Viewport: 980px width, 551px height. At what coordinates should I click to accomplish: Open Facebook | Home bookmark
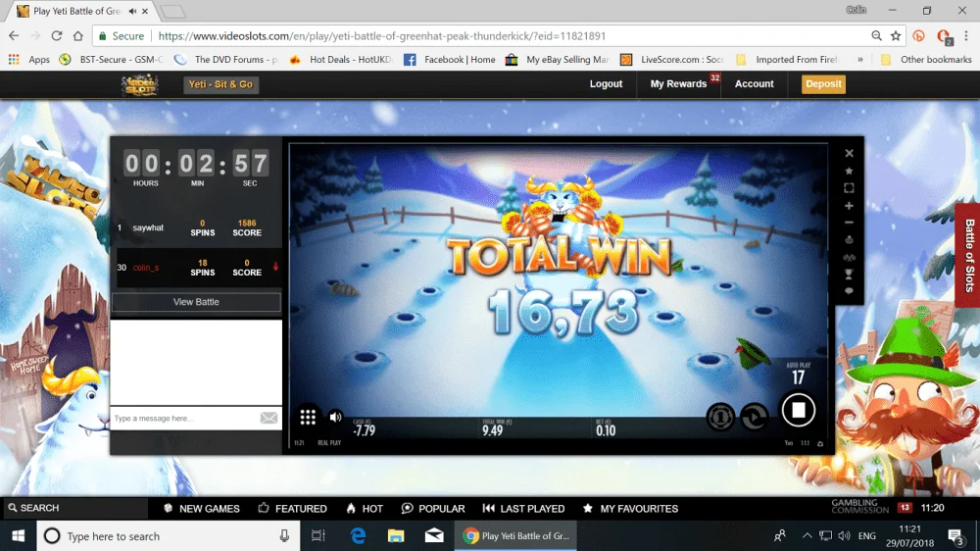[450, 60]
